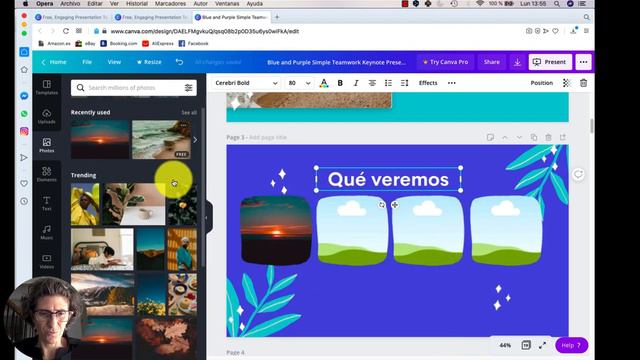Viewport: 640px width, 360px height.
Task: Open the File menu
Action: pyautogui.click(x=87, y=62)
